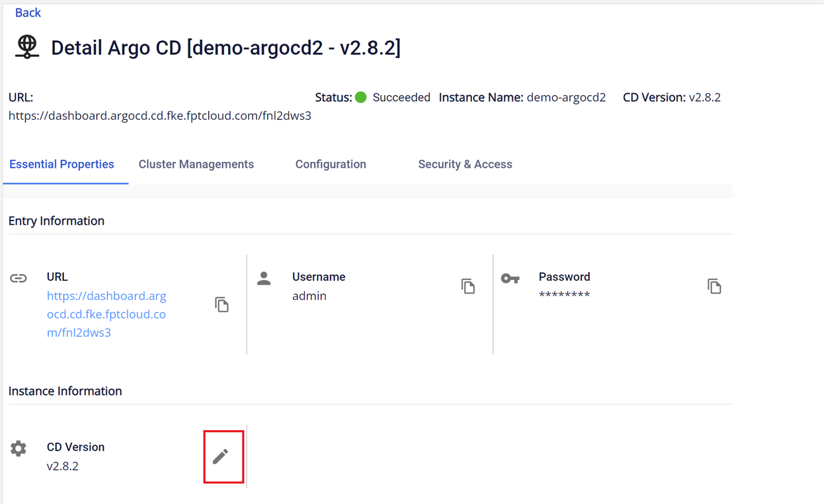The height and width of the screenshot is (504, 825).
Task: Open the Configuration tab
Action: pos(331,164)
